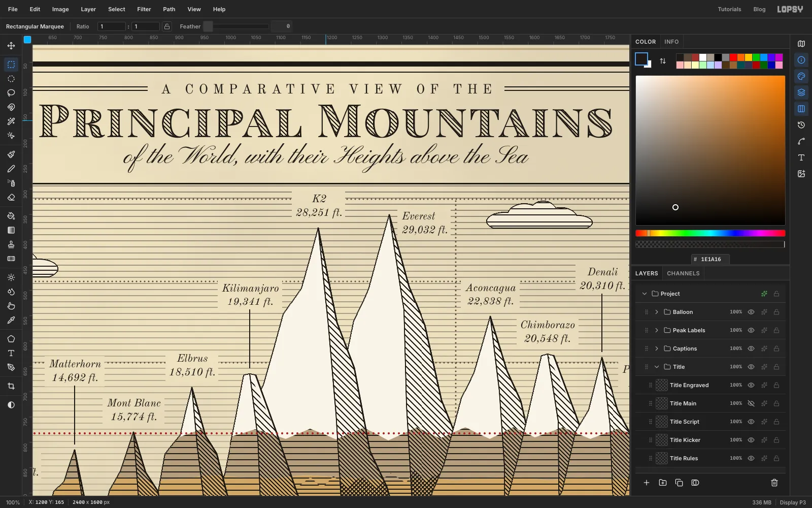Pick the red color swatch
This screenshot has height=508, width=812.
point(733,57)
